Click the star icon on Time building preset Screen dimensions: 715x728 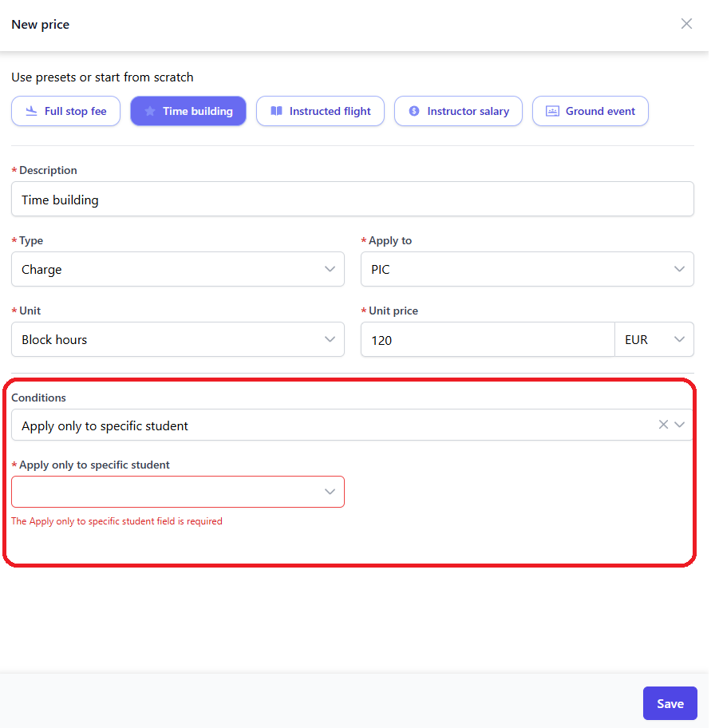pyautogui.click(x=150, y=112)
